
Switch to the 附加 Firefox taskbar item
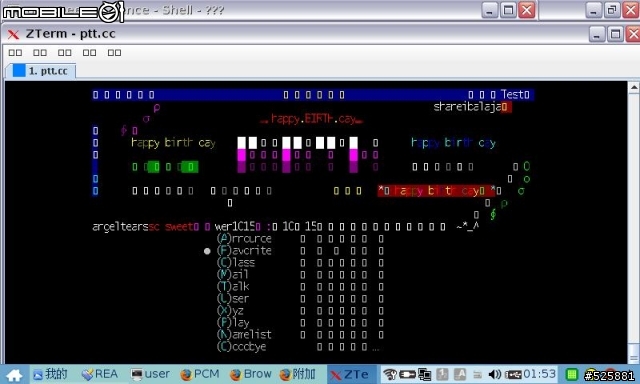coord(298,374)
